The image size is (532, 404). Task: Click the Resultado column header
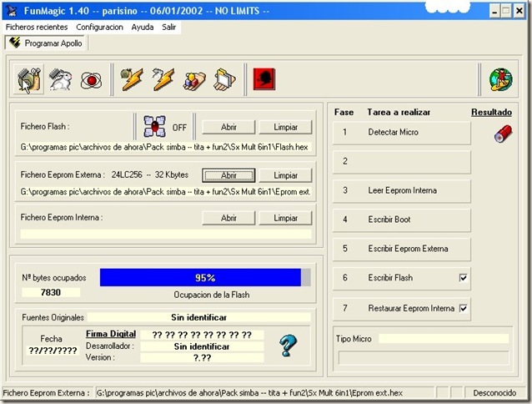(x=491, y=113)
